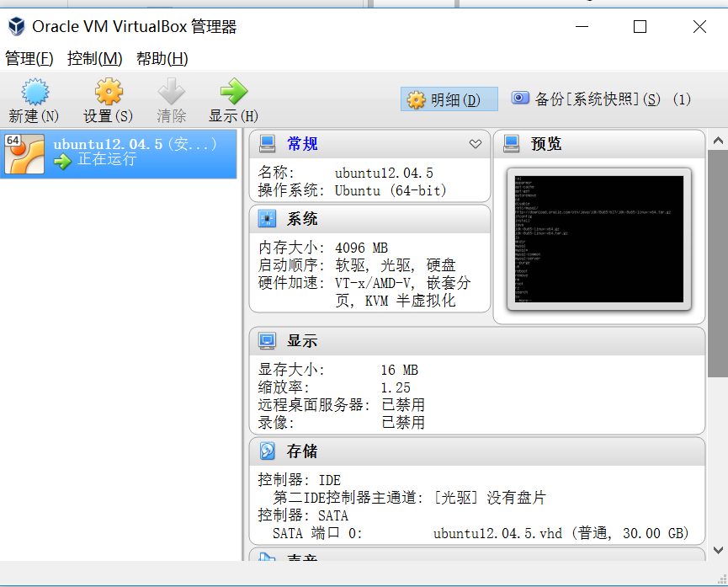Click the Snapshots camera icon

520,98
